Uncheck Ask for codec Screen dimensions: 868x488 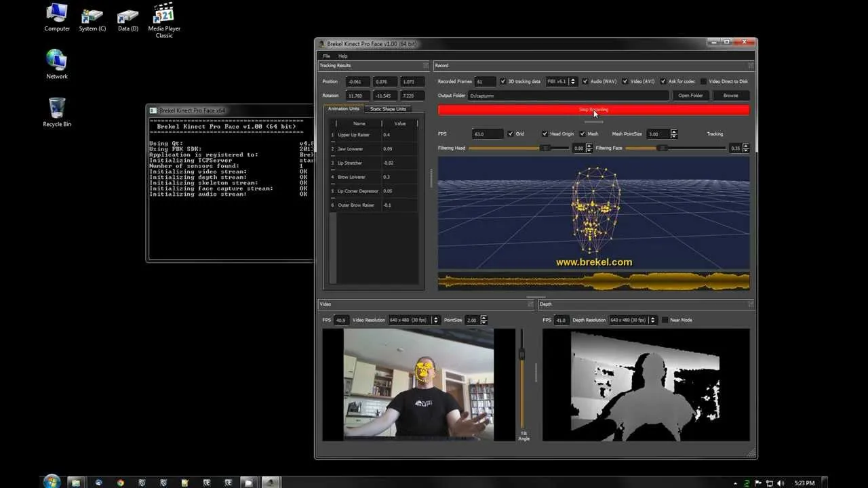click(663, 81)
